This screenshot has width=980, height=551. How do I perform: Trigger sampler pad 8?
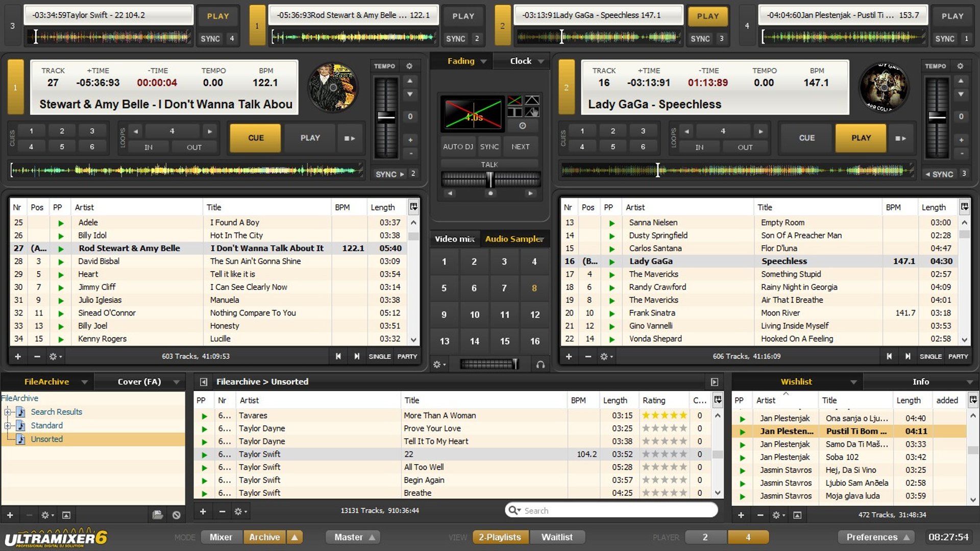pyautogui.click(x=534, y=288)
